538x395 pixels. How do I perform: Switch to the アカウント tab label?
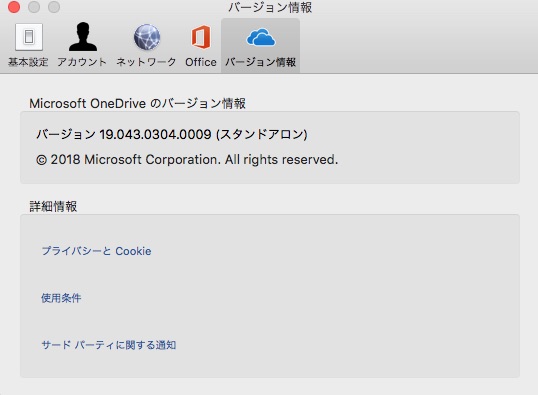pyautogui.click(x=82, y=62)
